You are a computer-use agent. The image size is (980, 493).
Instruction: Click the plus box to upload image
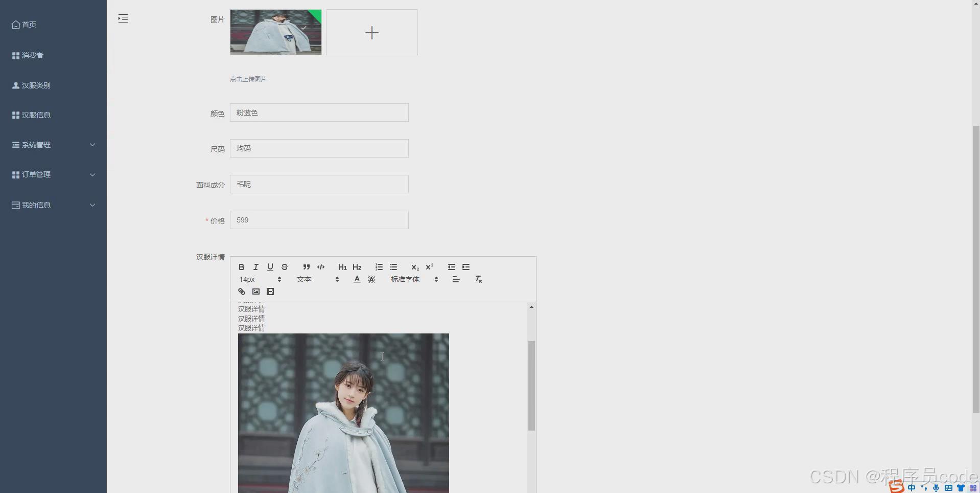[x=372, y=32]
